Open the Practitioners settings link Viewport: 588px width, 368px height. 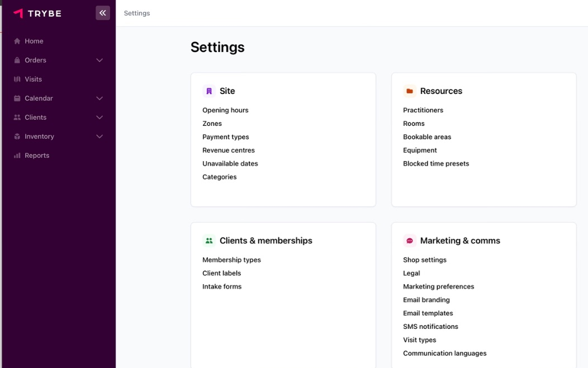pyautogui.click(x=423, y=110)
